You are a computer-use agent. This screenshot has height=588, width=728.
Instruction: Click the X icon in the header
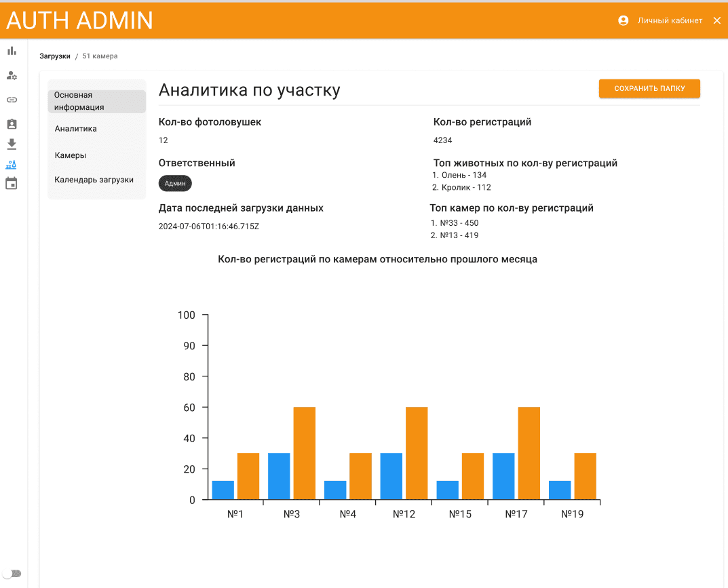(x=717, y=20)
